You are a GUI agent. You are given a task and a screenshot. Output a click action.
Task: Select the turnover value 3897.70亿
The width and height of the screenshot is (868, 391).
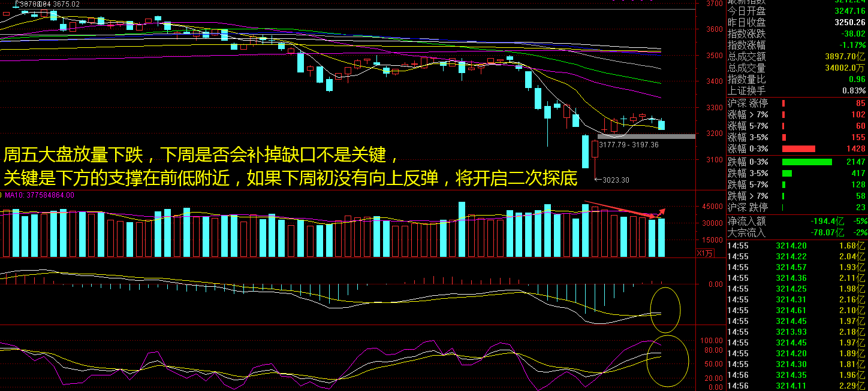(845, 56)
